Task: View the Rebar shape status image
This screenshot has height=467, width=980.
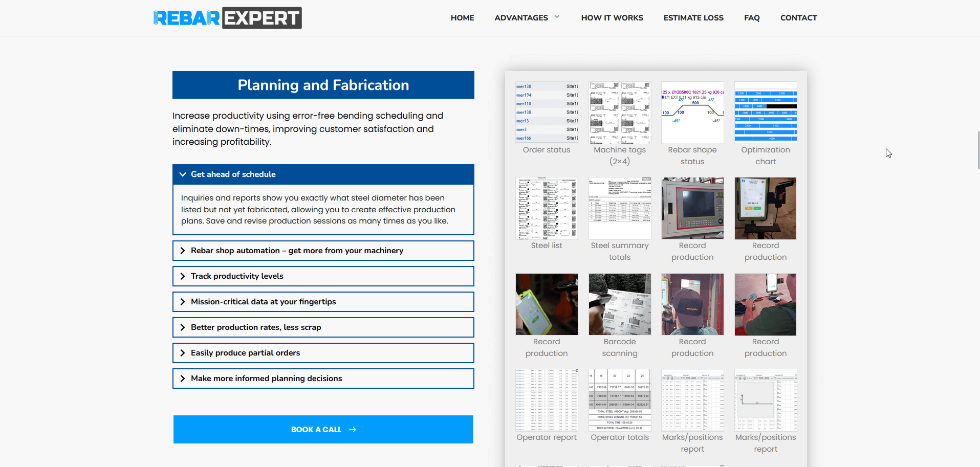Action: 692,113
